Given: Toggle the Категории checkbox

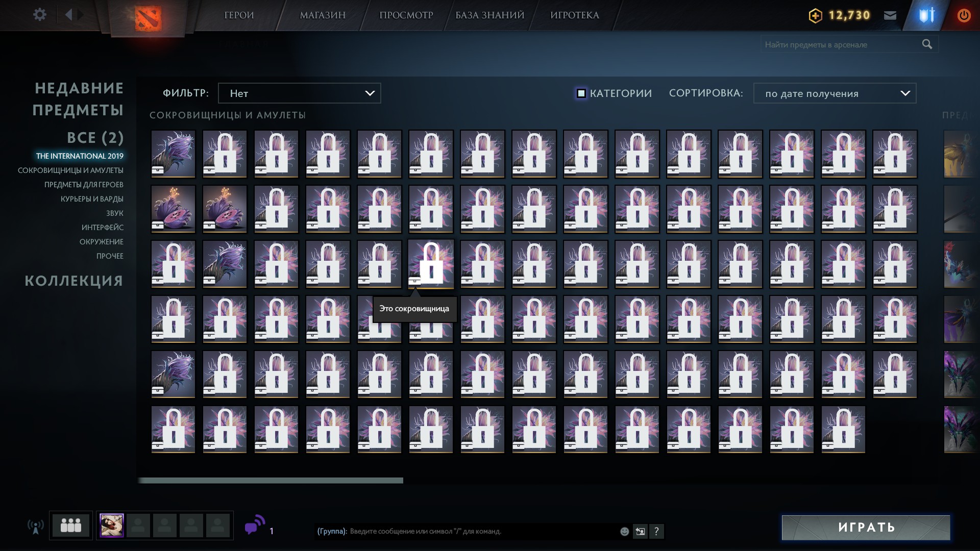Looking at the screenshot, I should 581,93.
